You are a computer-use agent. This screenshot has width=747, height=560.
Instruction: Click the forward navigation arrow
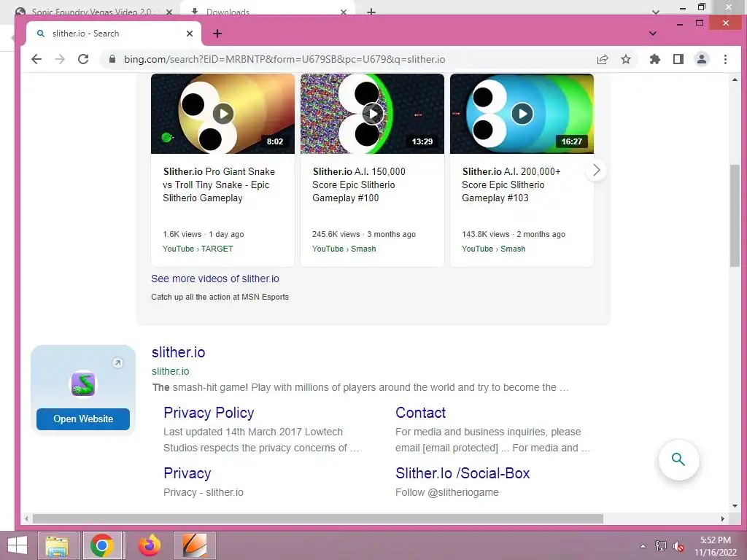(60, 59)
